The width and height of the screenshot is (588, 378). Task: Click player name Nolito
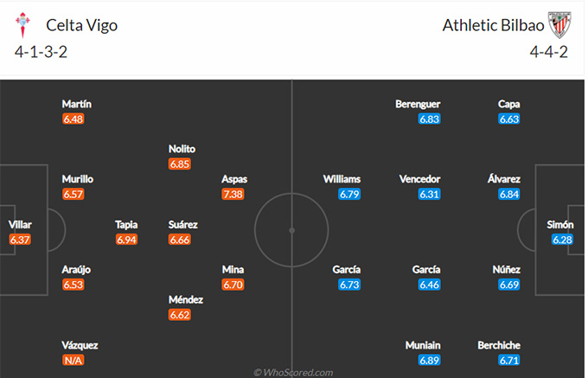click(x=182, y=149)
